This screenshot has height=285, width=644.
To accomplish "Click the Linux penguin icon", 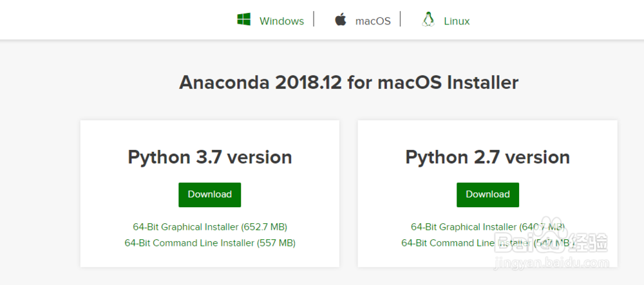I will pos(428,19).
